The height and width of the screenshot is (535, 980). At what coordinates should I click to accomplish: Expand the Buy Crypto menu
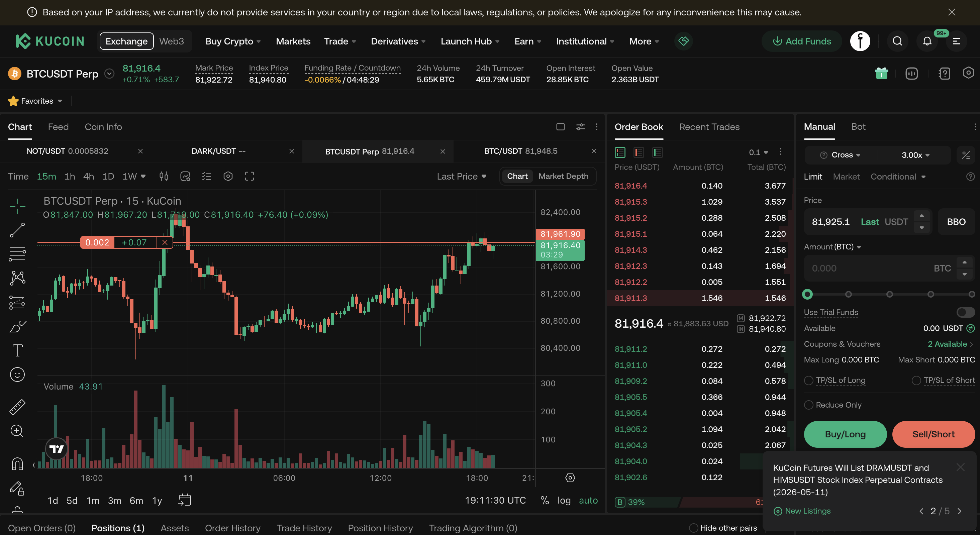[233, 41]
